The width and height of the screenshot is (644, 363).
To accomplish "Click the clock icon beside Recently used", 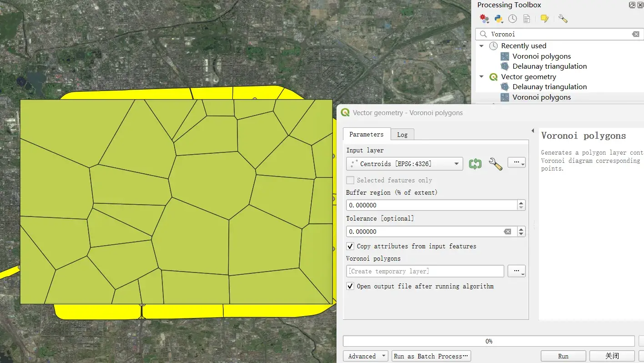I will [493, 46].
